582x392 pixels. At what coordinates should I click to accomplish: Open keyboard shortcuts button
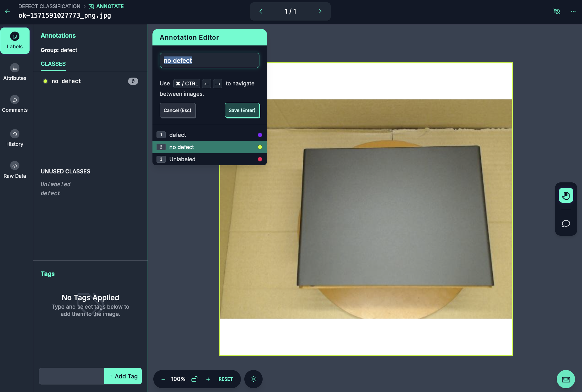566,379
